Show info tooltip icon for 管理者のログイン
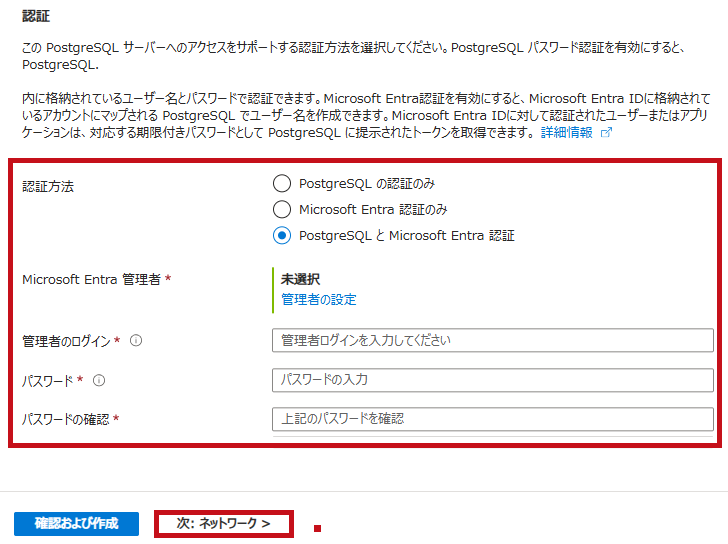This screenshot has height=544, width=728. click(x=136, y=341)
